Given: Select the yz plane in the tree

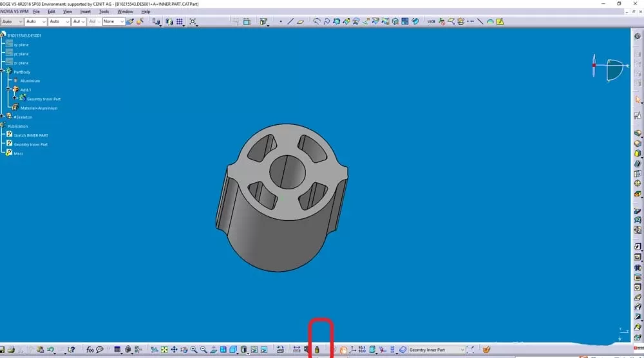Looking at the screenshot, I should (x=21, y=54).
